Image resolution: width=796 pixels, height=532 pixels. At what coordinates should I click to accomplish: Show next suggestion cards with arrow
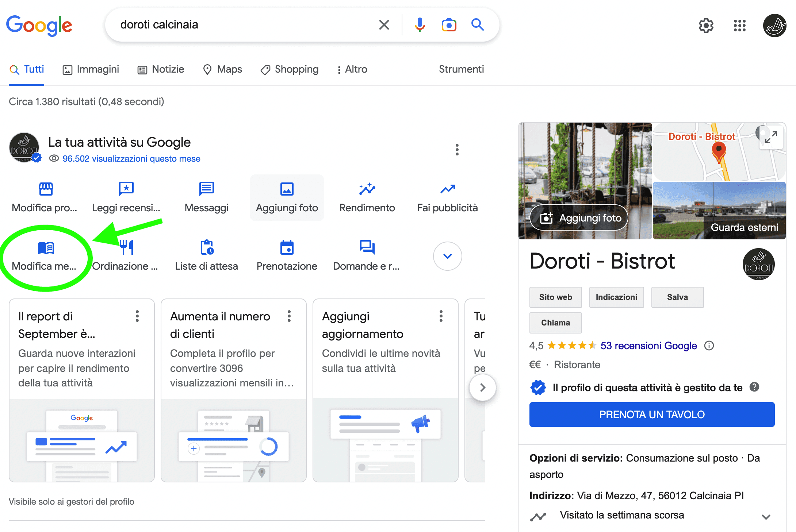pyautogui.click(x=483, y=388)
